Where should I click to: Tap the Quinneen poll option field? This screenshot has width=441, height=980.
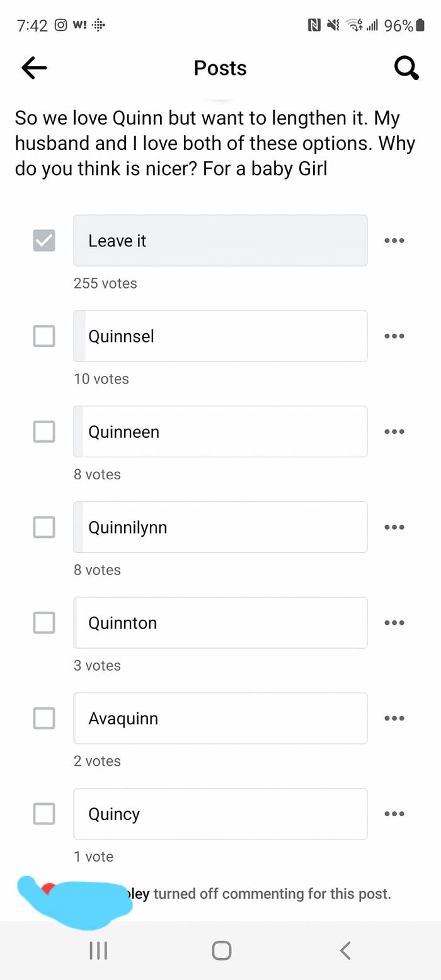[220, 432]
